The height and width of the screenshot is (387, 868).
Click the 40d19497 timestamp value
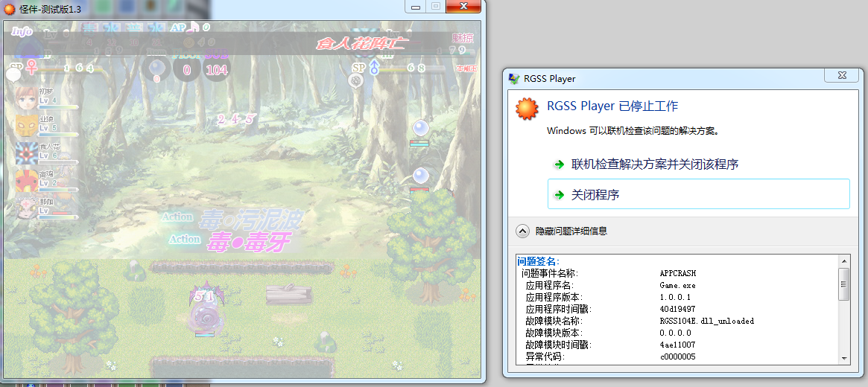click(677, 309)
